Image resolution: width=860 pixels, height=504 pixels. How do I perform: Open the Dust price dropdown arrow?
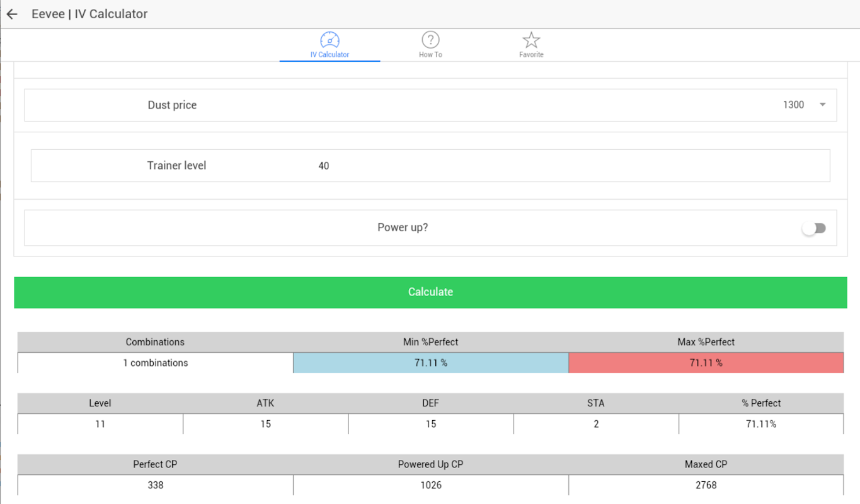822,105
